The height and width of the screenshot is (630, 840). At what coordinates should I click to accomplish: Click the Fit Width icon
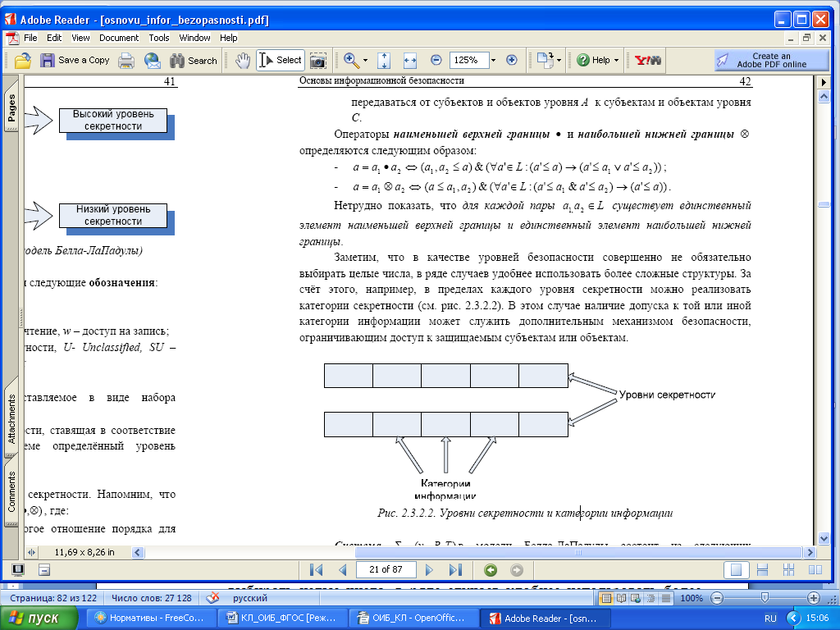click(410, 61)
